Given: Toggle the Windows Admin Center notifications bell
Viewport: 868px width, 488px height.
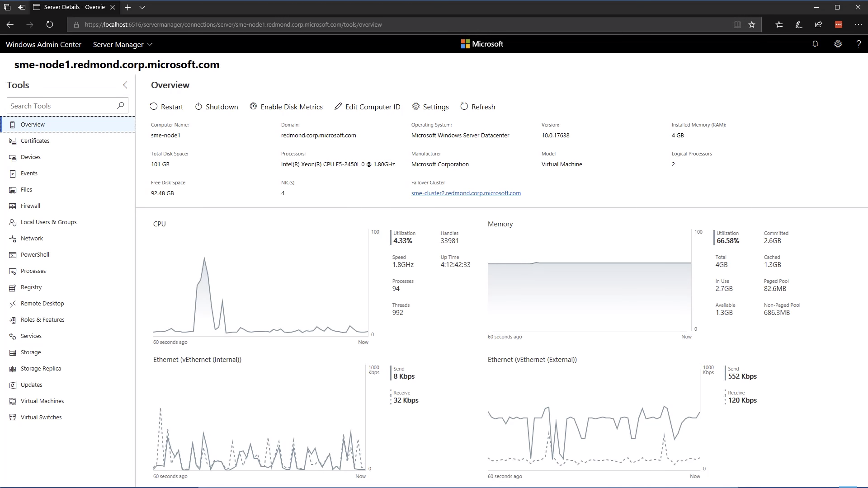Looking at the screenshot, I should [816, 44].
